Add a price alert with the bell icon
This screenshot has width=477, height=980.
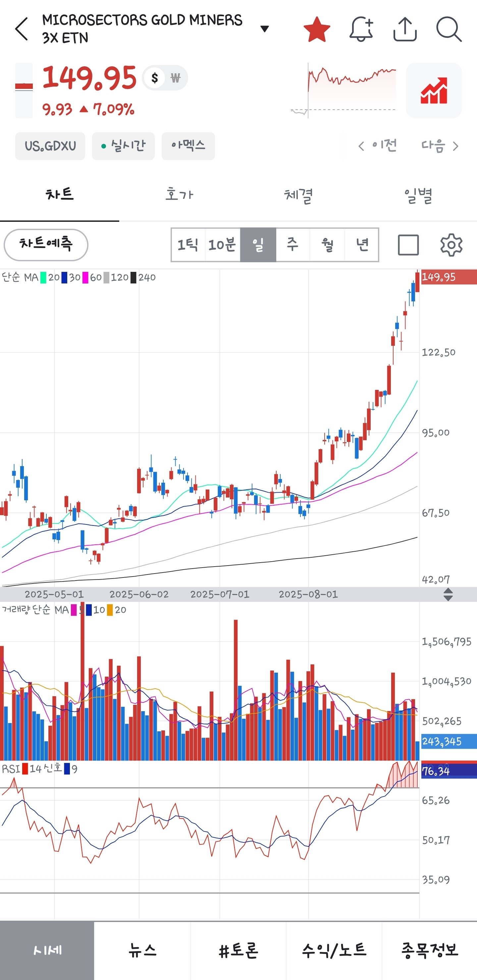coord(361,29)
